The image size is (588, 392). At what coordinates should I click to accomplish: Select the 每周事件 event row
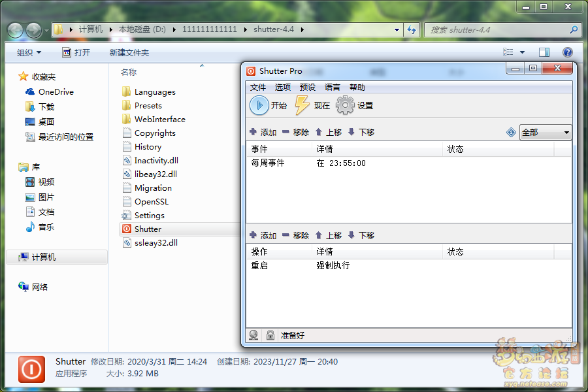tap(409, 163)
